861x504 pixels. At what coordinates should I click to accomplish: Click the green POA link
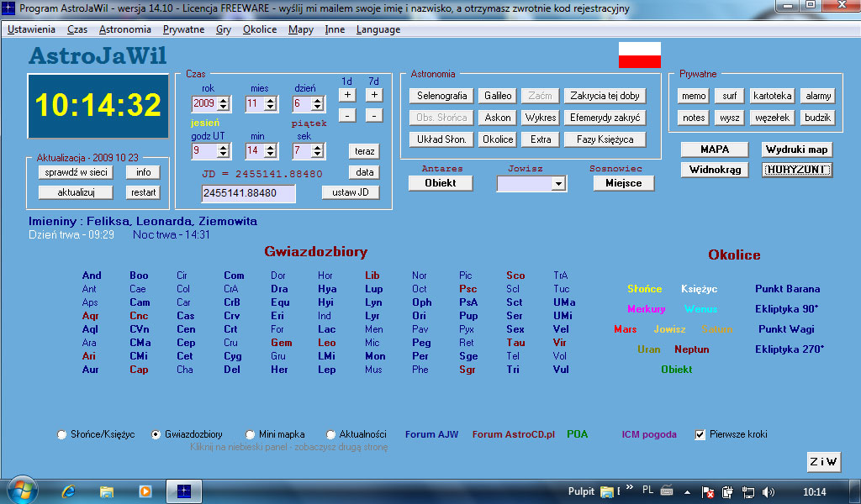(577, 434)
